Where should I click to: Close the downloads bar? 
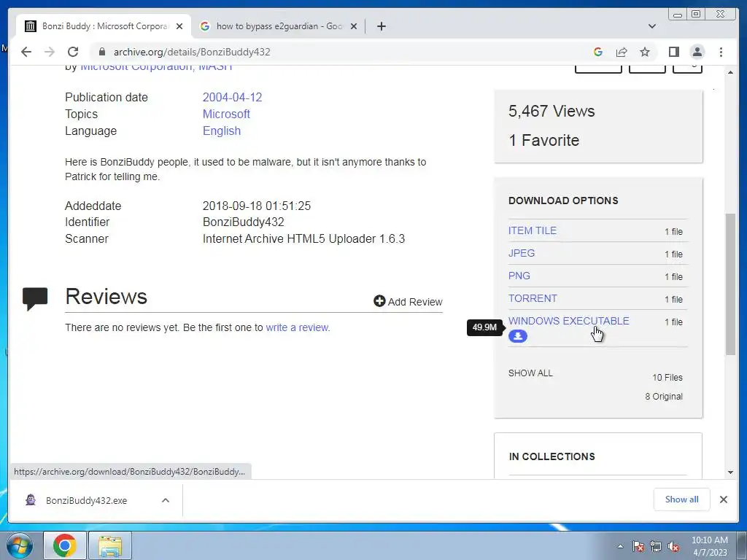click(724, 499)
